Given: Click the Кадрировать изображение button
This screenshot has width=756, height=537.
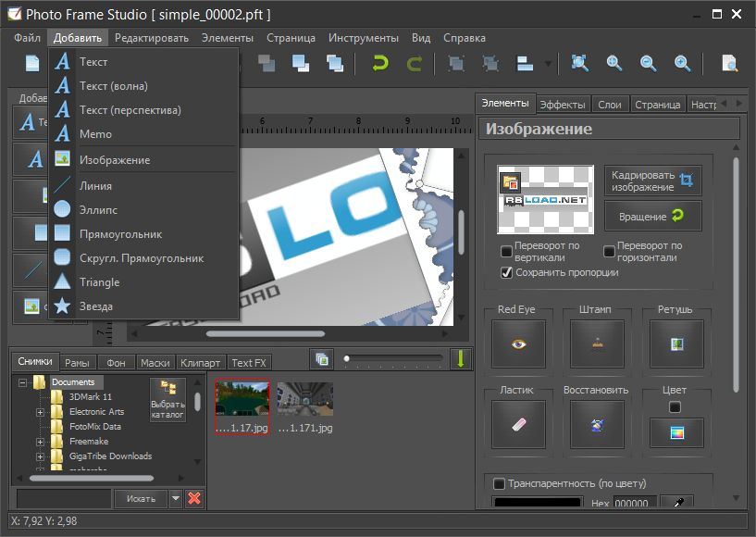Looking at the screenshot, I should click(x=653, y=180).
